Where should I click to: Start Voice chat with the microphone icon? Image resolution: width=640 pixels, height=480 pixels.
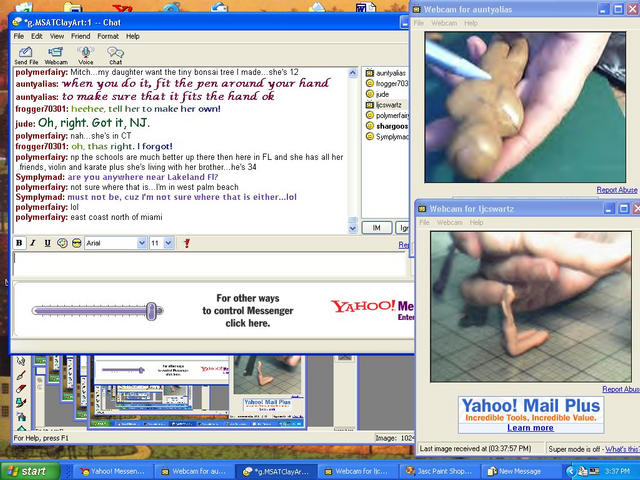[86, 56]
